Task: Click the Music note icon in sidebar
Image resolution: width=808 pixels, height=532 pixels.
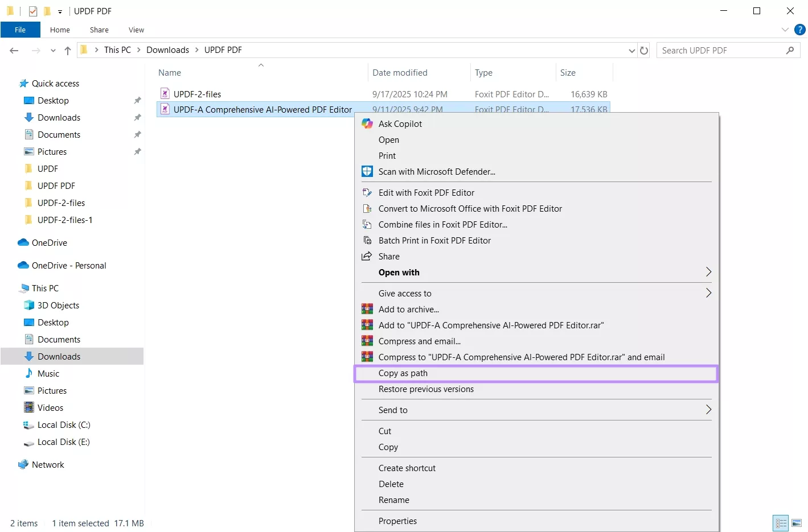Action: [x=29, y=373]
